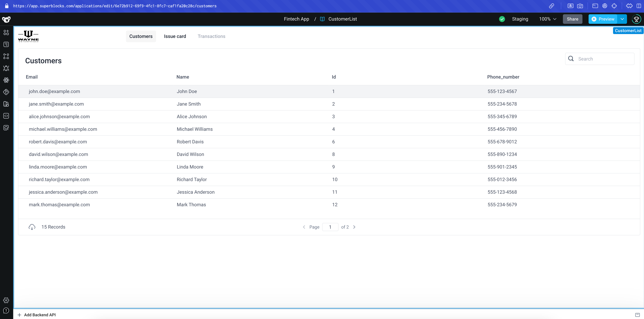
Task: Click the terminal icon in browser toolbar
Action: [x=595, y=6]
